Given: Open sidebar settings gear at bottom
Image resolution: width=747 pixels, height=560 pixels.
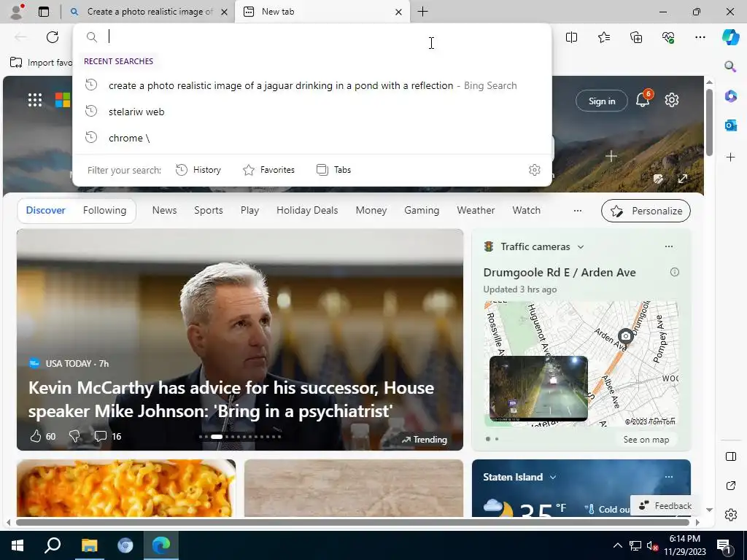Looking at the screenshot, I should click(730, 515).
